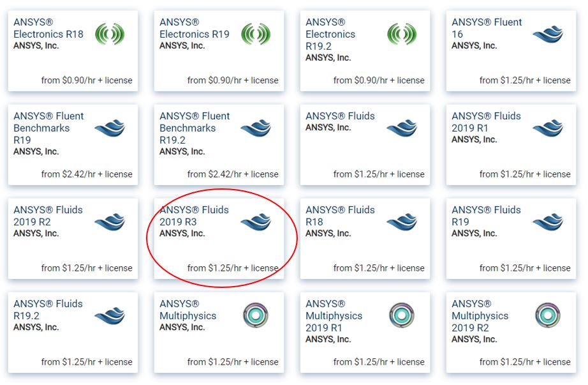Click the ANSYS Fluids 2019 R1 wave icon

tap(548, 128)
